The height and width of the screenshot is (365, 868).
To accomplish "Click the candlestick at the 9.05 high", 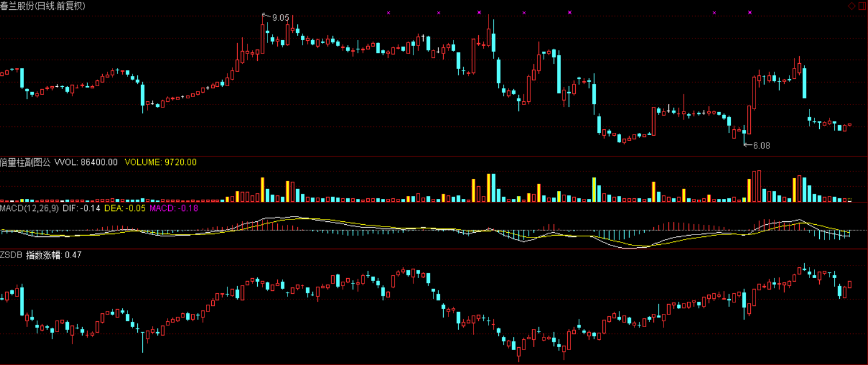I will (x=263, y=37).
